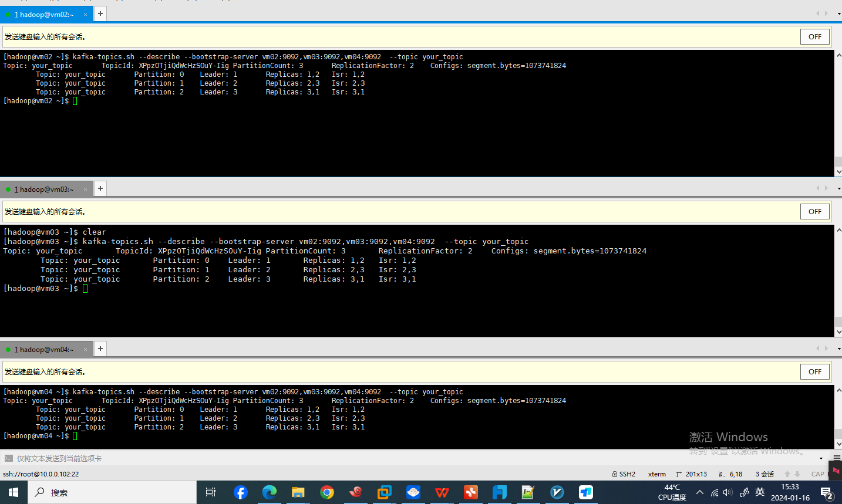Open the dark-blue checkmark taskbar app
Viewport: 842px width, 504px height.
tap(557, 492)
